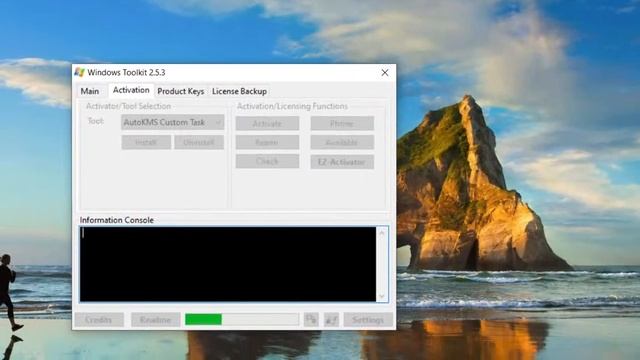This screenshot has height=360, width=640.
Task: Open the Credits button
Action: point(99,320)
